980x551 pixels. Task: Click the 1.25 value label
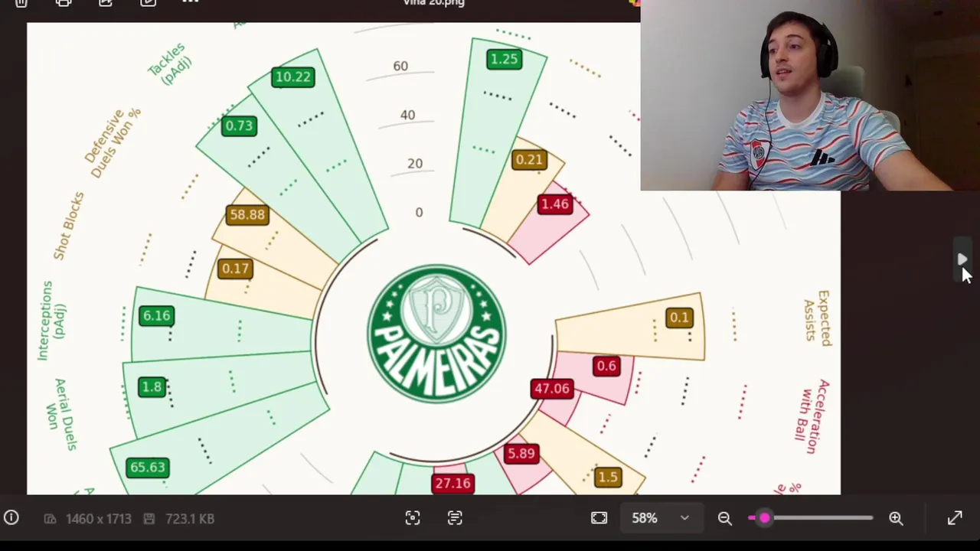pyautogui.click(x=504, y=59)
